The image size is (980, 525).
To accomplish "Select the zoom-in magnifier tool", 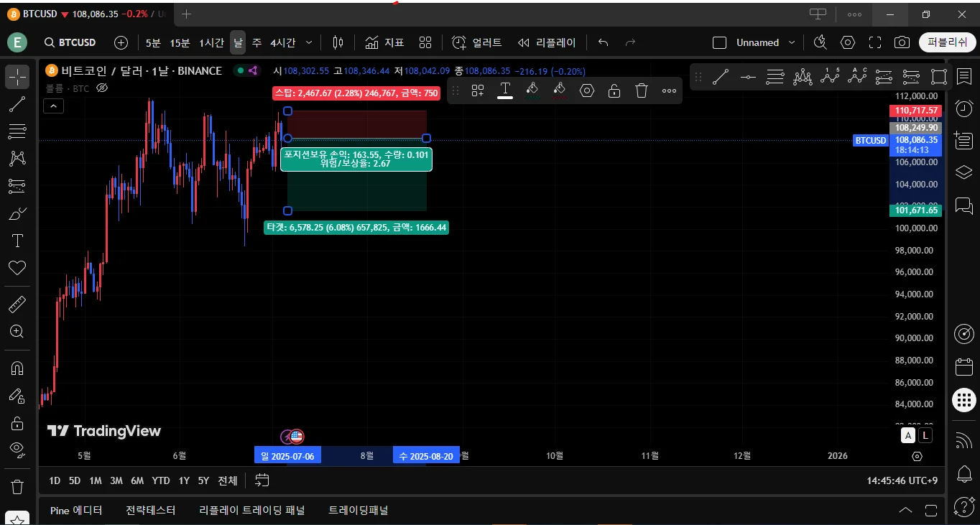I will point(17,332).
